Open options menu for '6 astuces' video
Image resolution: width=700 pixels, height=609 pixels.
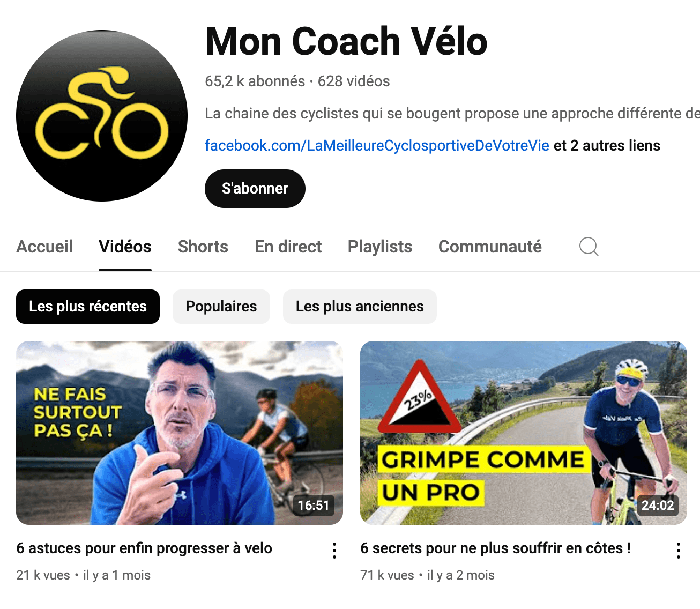334,551
